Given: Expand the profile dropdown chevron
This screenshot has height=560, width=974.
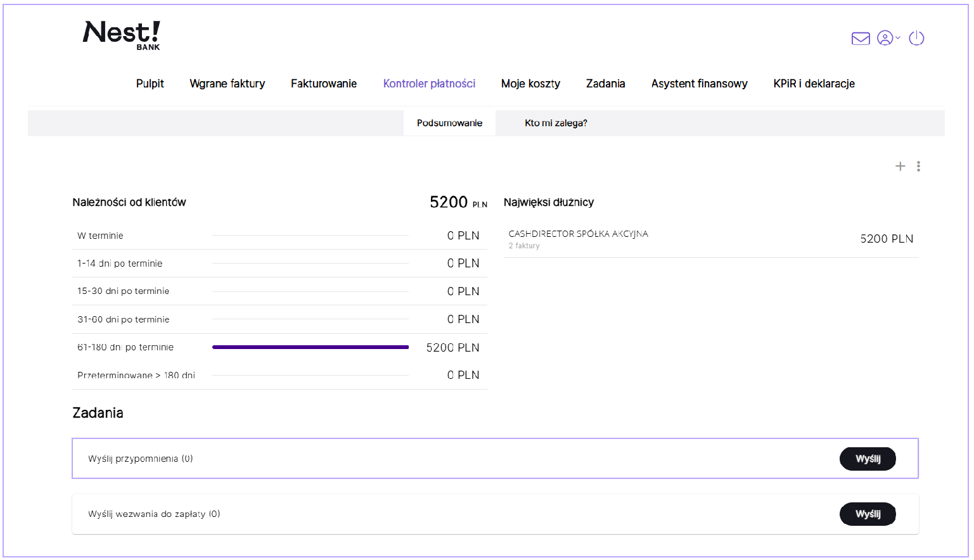Looking at the screenshot, I should point(898,38).
